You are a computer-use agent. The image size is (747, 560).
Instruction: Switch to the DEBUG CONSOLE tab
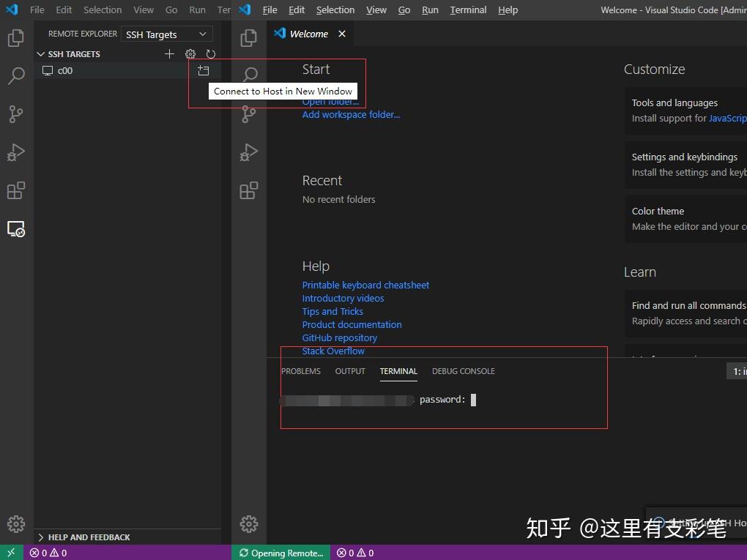coord(463,371)
